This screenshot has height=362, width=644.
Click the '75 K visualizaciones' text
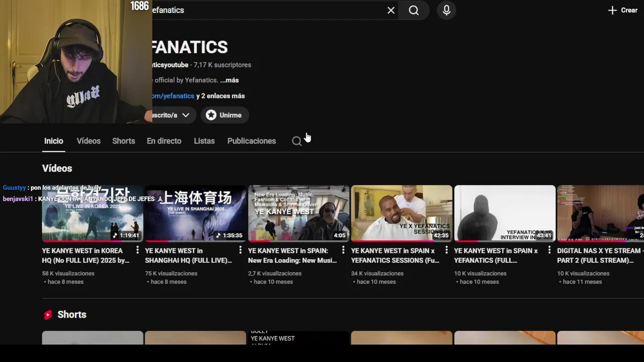click(171, 274)
